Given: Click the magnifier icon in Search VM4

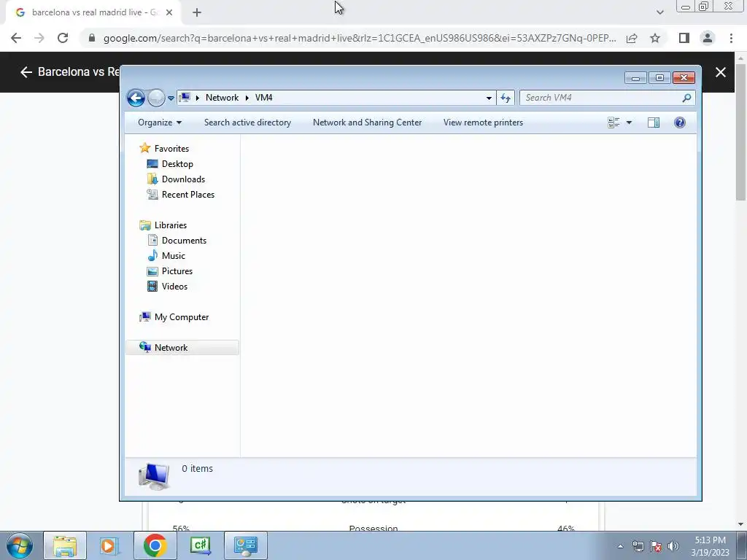Looking at the screenshot, I should coord(686,98).
